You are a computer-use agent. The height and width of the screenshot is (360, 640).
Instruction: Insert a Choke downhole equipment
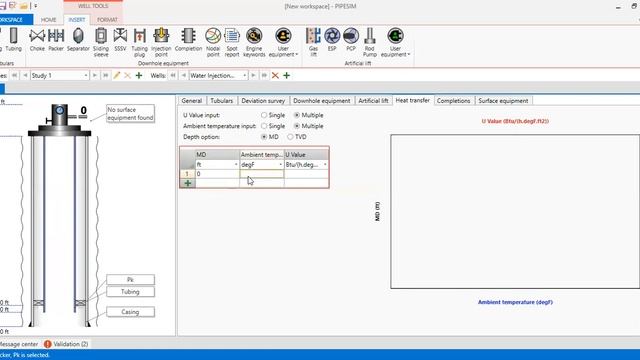pyautogui.click(x=37, y=40)
